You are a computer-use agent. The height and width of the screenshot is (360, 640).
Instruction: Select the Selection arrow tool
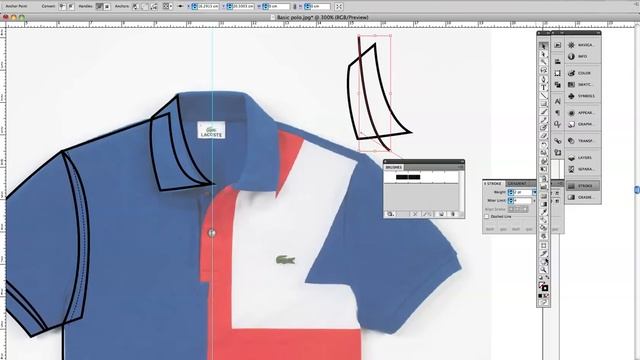pos(543,45)
